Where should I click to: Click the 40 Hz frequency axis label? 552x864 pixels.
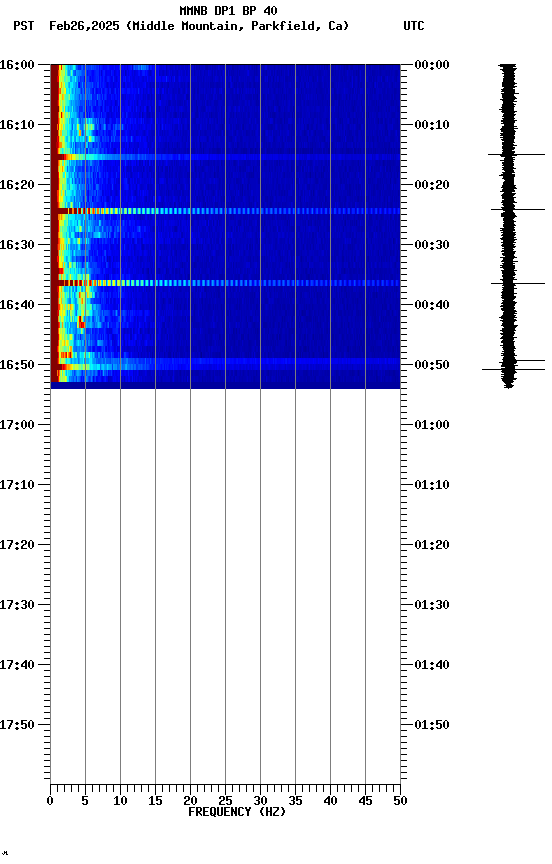(x=330, y=801)
